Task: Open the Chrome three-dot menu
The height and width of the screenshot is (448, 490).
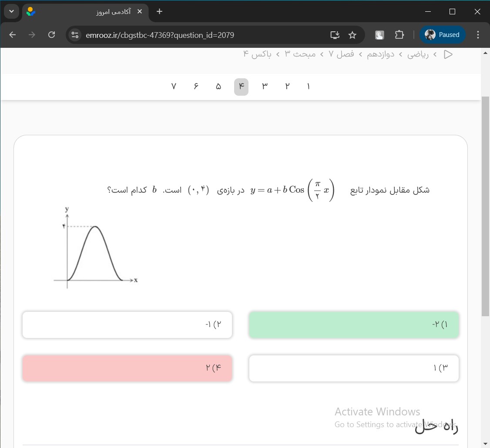Action: tap(478, 35)
